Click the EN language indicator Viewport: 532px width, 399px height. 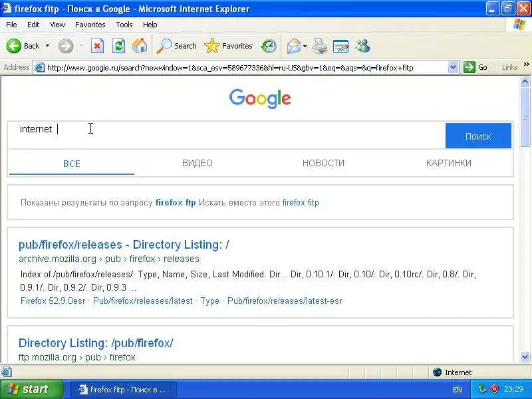[x=457, y=390]
